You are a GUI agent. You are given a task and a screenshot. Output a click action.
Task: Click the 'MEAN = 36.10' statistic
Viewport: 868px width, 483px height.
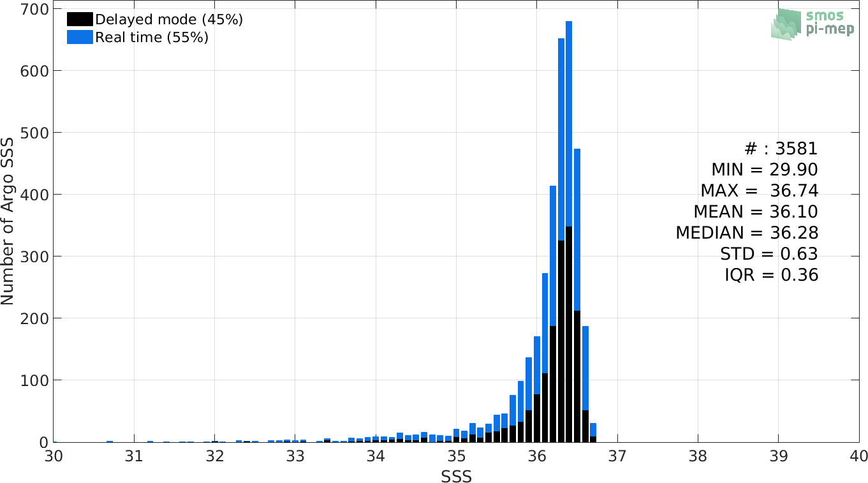[756, 212]
